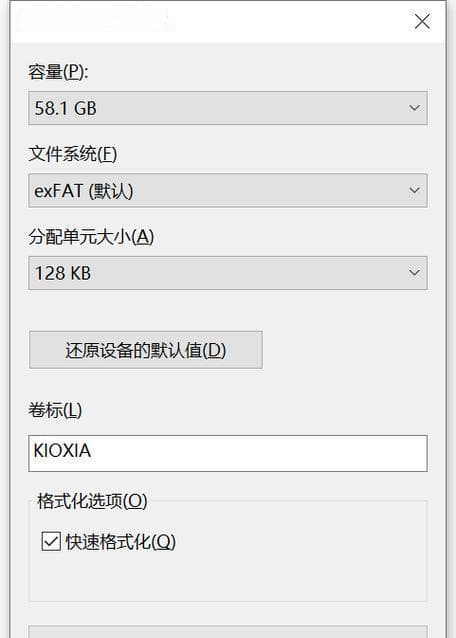Click the 文件系统(F) label
This screenshot has width=456, height=638.
click(x=72, y=154)
